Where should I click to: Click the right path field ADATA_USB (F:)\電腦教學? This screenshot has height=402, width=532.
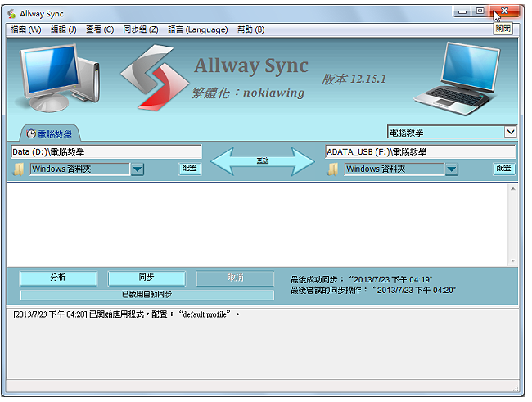421,151
